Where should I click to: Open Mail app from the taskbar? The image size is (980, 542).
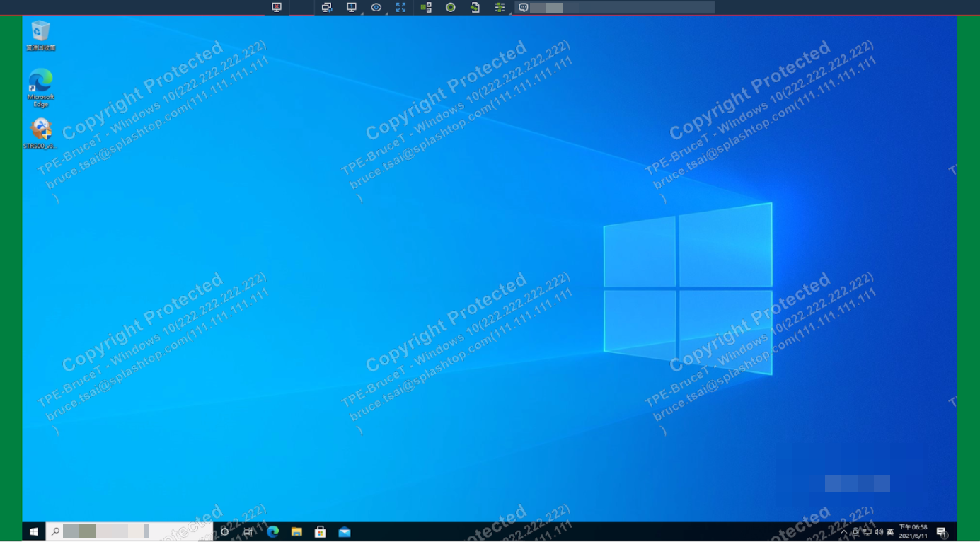[345, 532]
